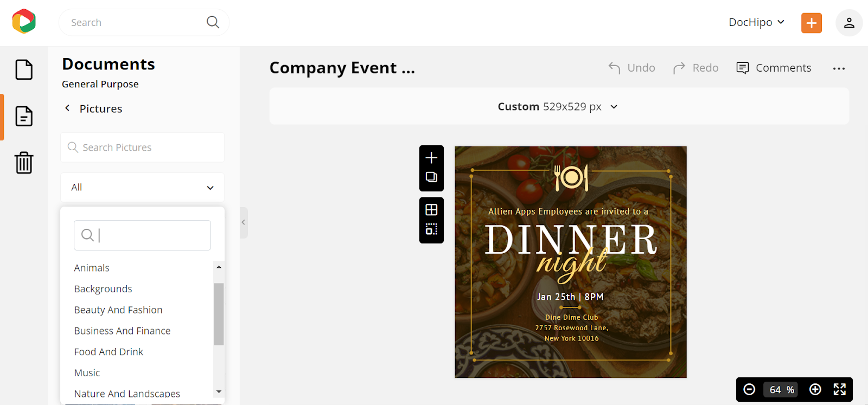Open the DocHipo account dropdown
Screen dimensions: 868x405
pyautogui.click(x=756, y=22)
